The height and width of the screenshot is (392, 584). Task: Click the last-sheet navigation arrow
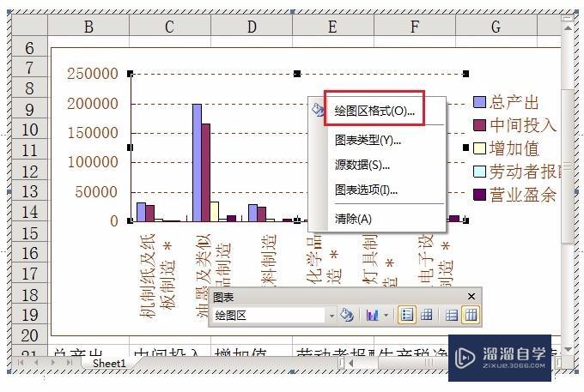point(69,362)
